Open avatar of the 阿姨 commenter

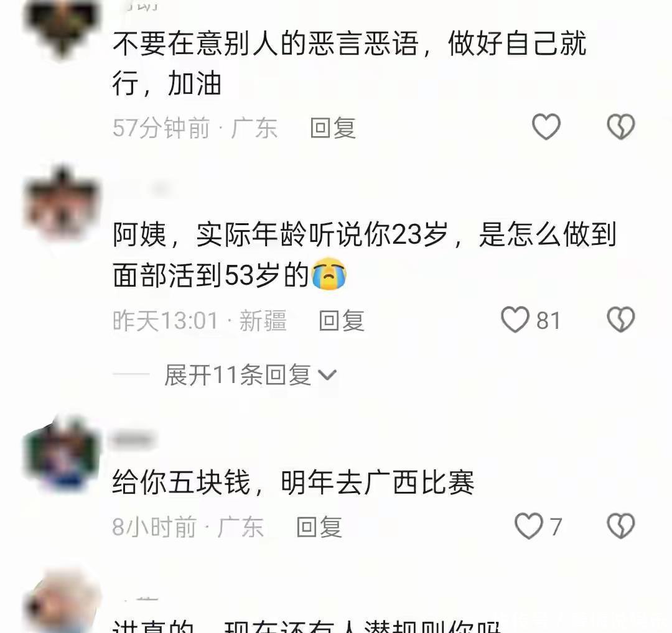pos(62,205)
